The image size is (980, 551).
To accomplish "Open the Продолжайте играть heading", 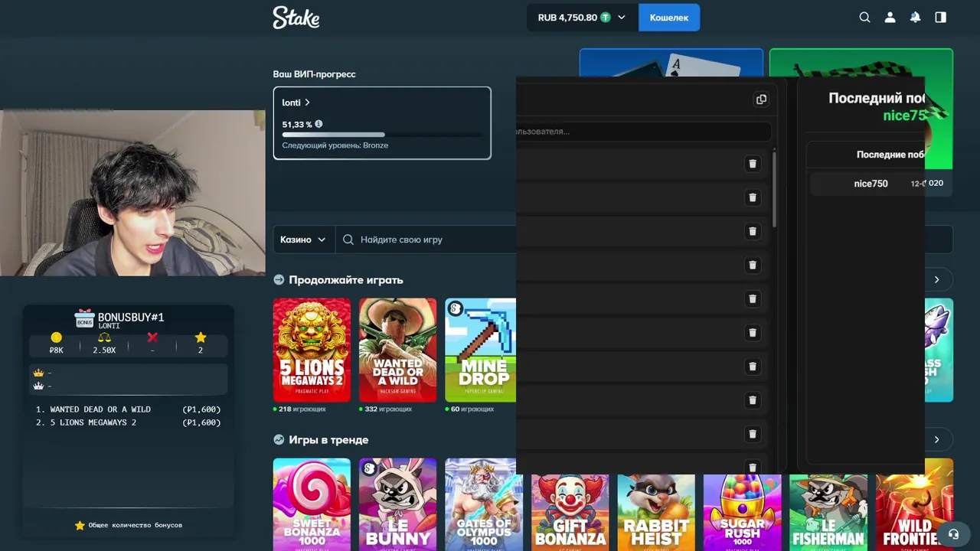I will [345, 280].
